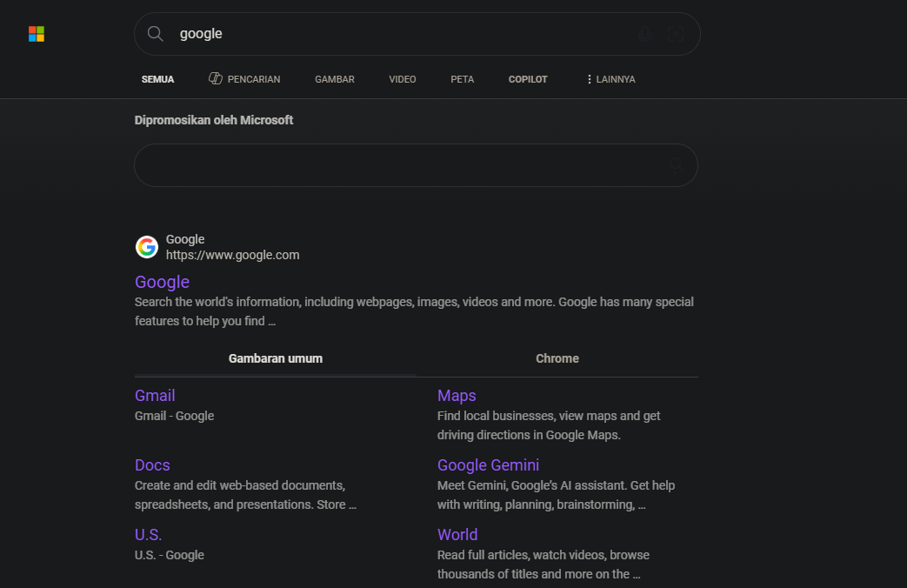This screenshot has height=588, width=907.
Task: Open the Gmail sitelink
Action: [155, 395]
